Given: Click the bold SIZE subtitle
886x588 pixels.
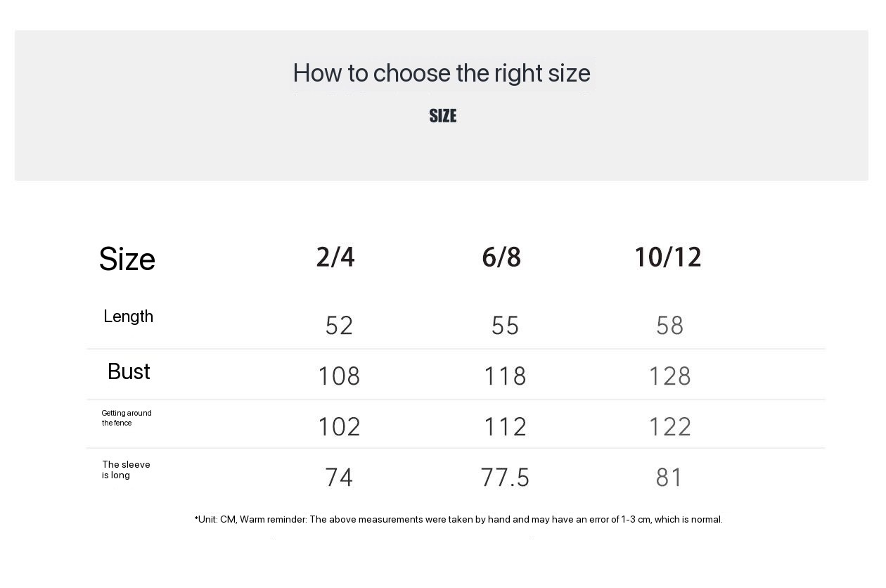Looking at the screenshot, I should tap(443, 116).
